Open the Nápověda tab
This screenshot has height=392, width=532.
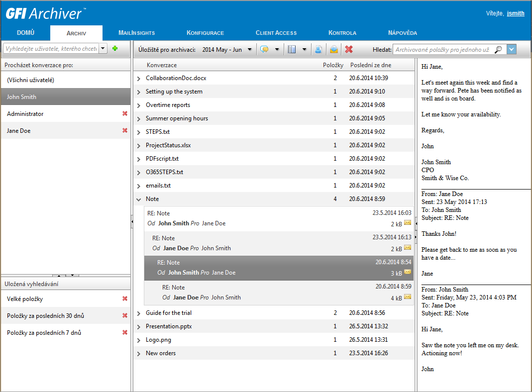coord(403,33)
